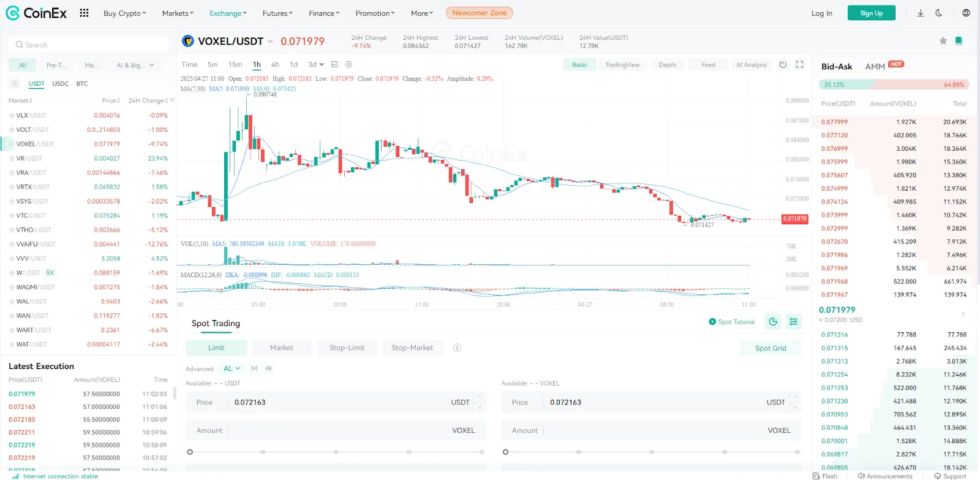The image size is (980, 480).
Task: Click the Log In link
Action: click(x=821, y=13)
